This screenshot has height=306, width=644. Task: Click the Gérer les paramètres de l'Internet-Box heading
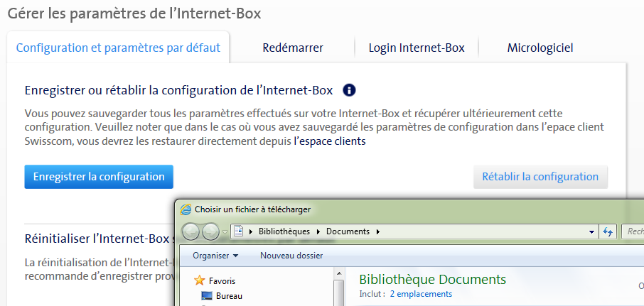[x=134, y=13]
